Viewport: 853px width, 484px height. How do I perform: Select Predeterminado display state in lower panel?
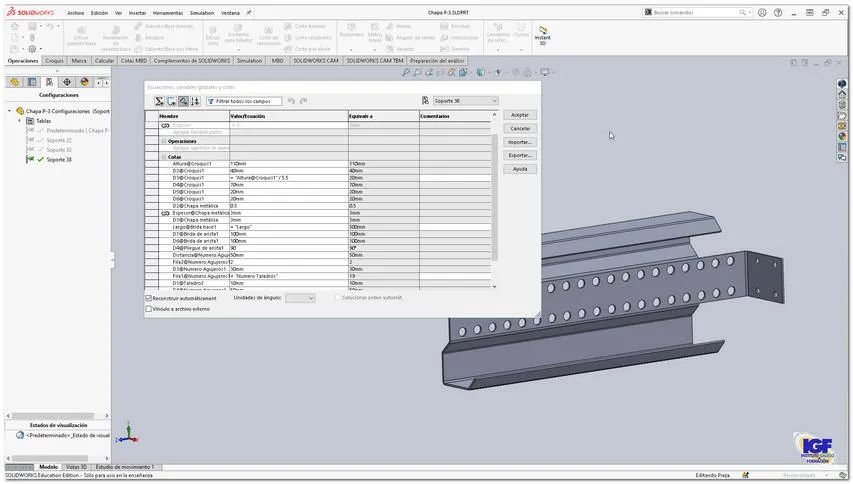(67, 436)
